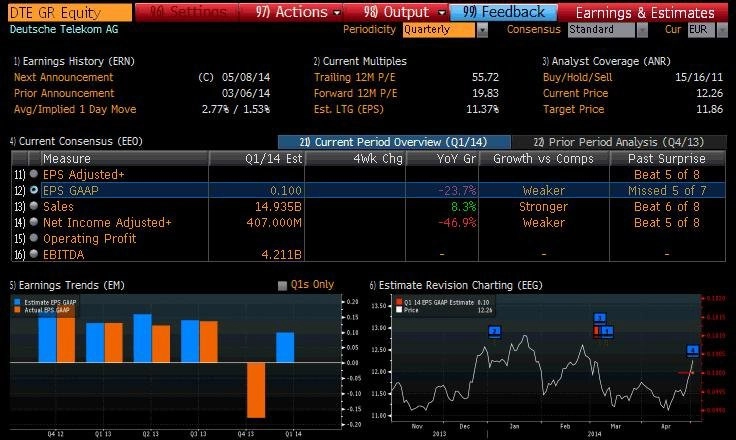
Task: Open 4) Current Consensus (EEO) link
Action: point(76,141)
